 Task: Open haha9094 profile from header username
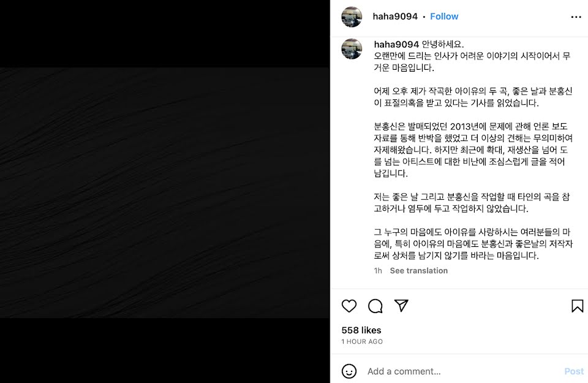395,17
